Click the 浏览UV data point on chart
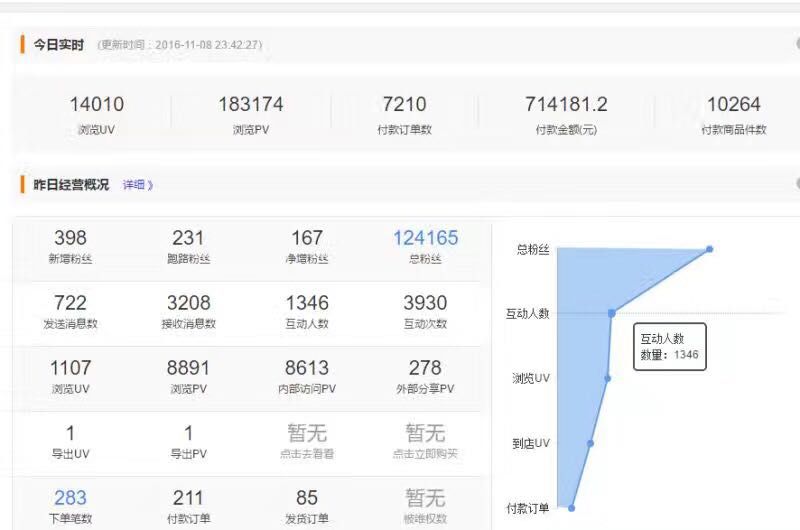 (608, 378)
